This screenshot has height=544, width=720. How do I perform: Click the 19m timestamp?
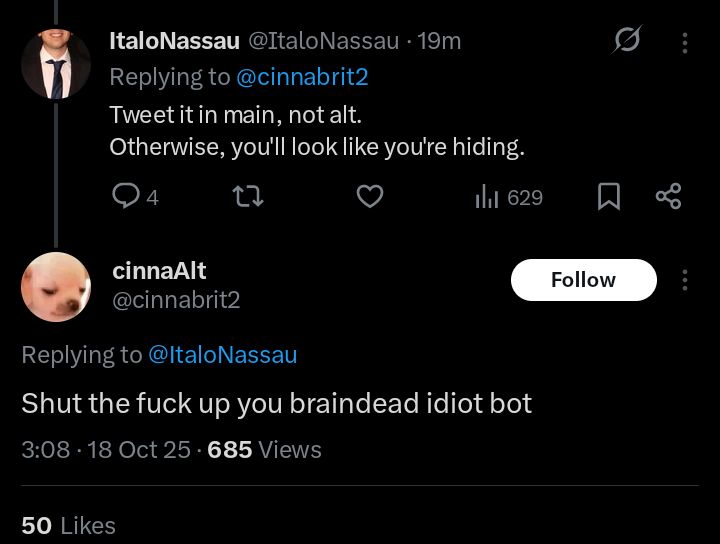click(x=440, y=41)
